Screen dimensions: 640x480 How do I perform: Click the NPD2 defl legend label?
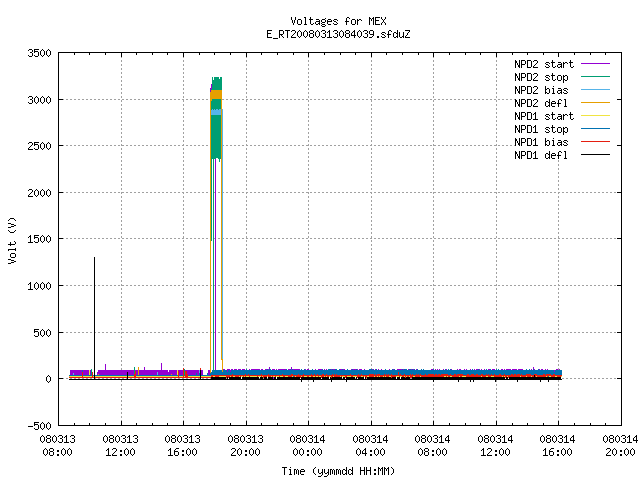pos(541,103)
